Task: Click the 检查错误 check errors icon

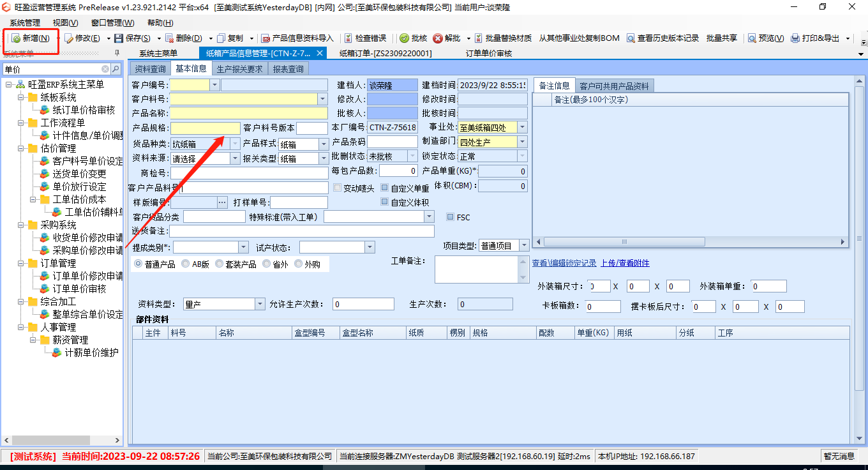Action: click(x=348, y=38)
